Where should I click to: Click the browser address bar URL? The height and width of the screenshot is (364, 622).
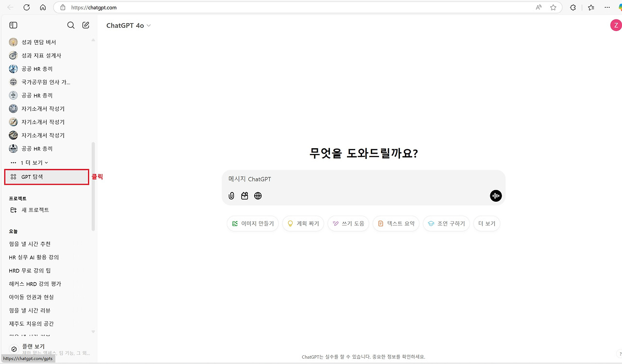click(94, 7)
